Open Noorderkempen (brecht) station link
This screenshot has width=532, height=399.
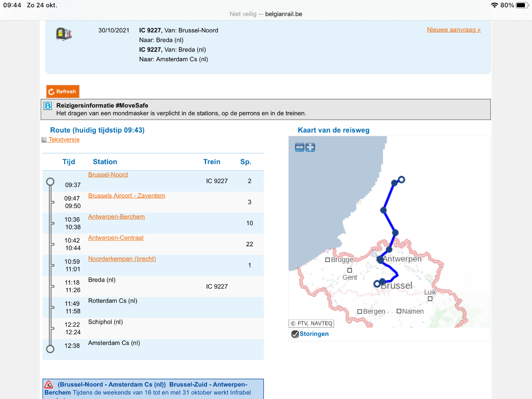(x=122, y=259)
